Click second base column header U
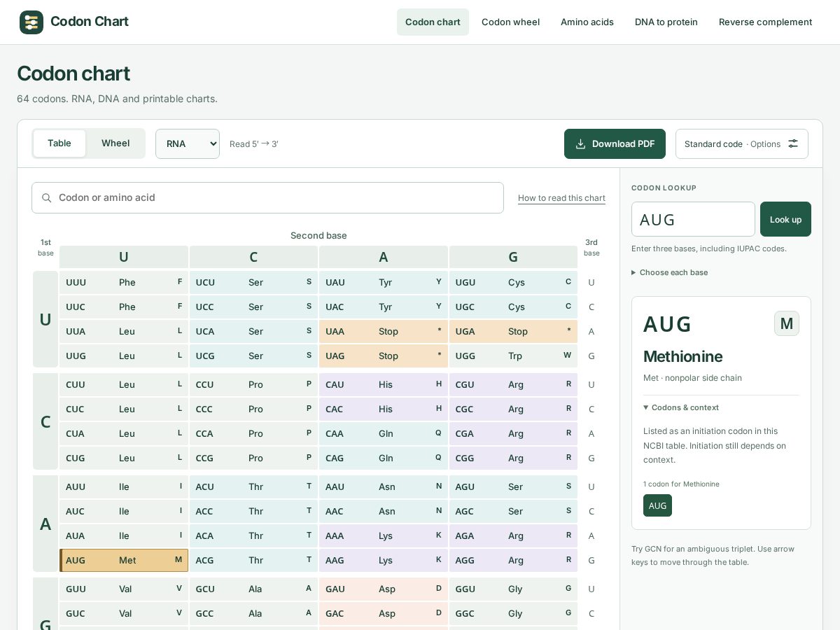 coord(124,257)
